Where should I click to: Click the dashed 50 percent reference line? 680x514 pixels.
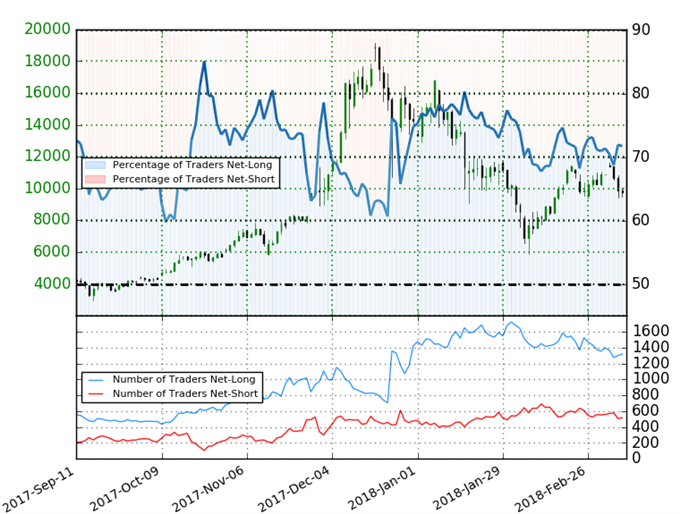pyautogui.click(x=351, y=285)
